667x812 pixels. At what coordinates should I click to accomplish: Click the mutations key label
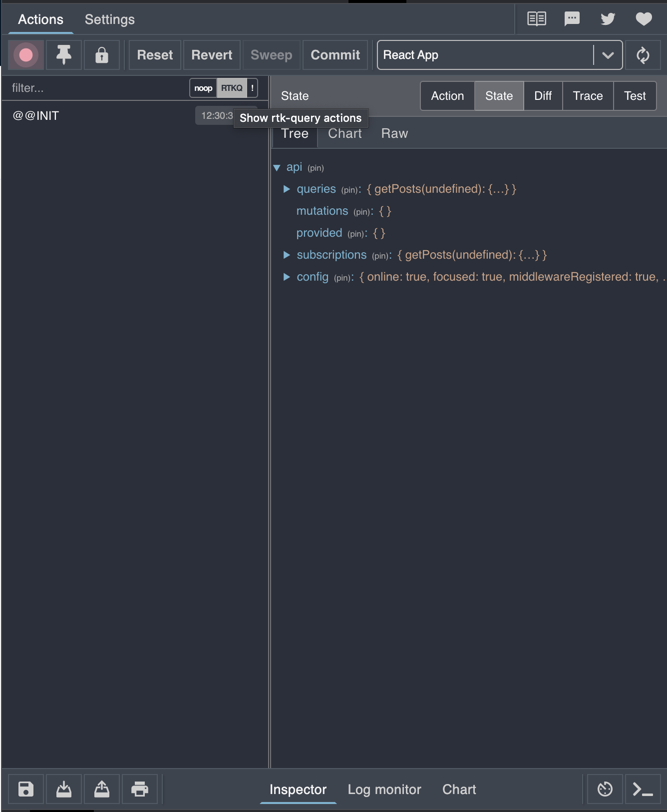[x=322, y=211]
